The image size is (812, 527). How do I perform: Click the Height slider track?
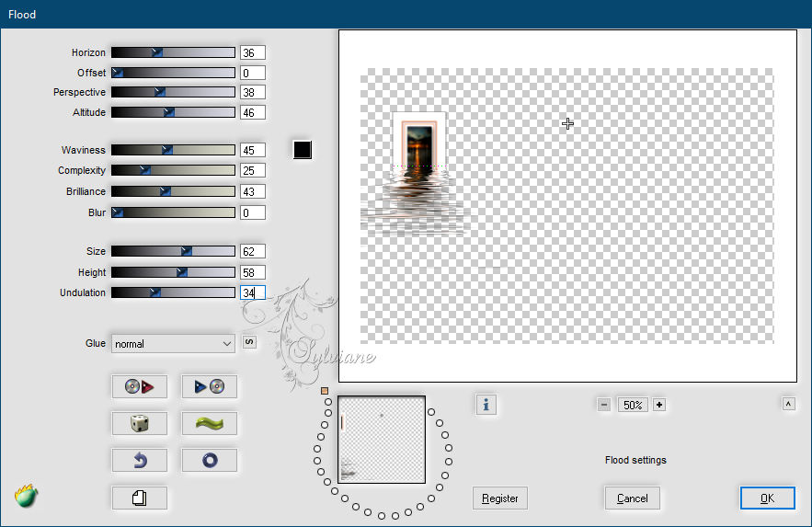[x=173, y=272]
